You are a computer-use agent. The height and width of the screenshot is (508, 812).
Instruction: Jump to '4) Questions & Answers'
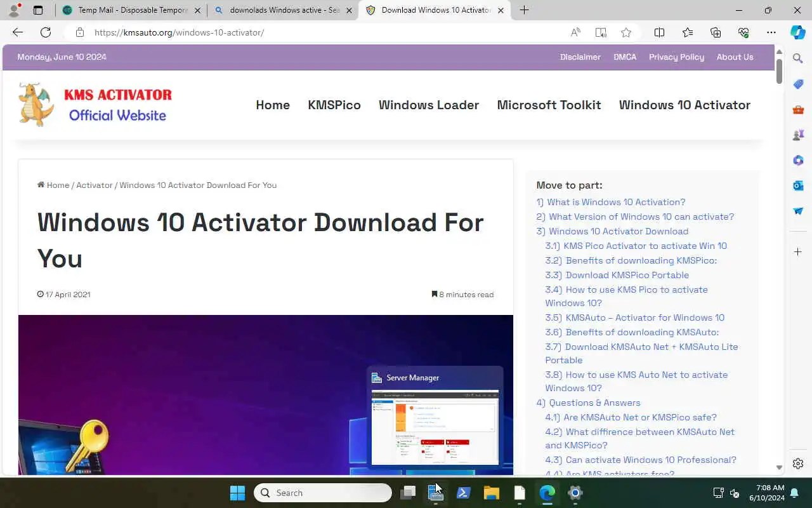click(589, 403)
